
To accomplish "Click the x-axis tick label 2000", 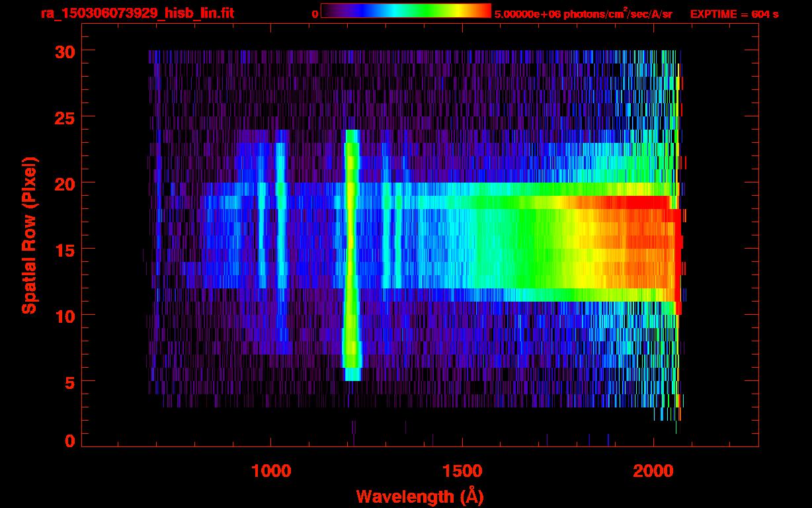I will (653, 471).
